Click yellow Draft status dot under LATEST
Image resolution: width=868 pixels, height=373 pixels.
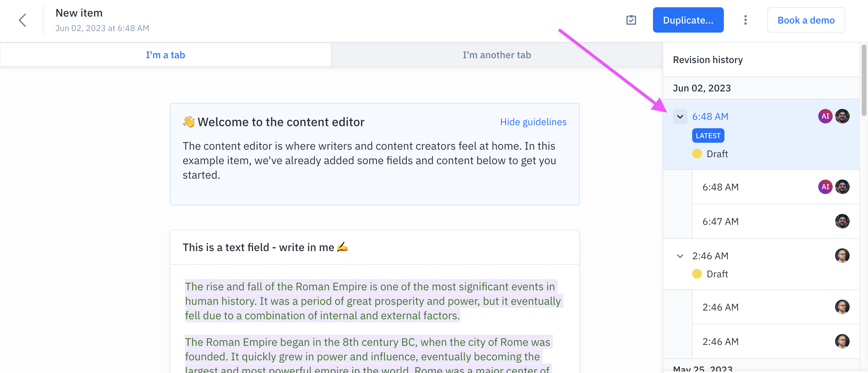697,154
